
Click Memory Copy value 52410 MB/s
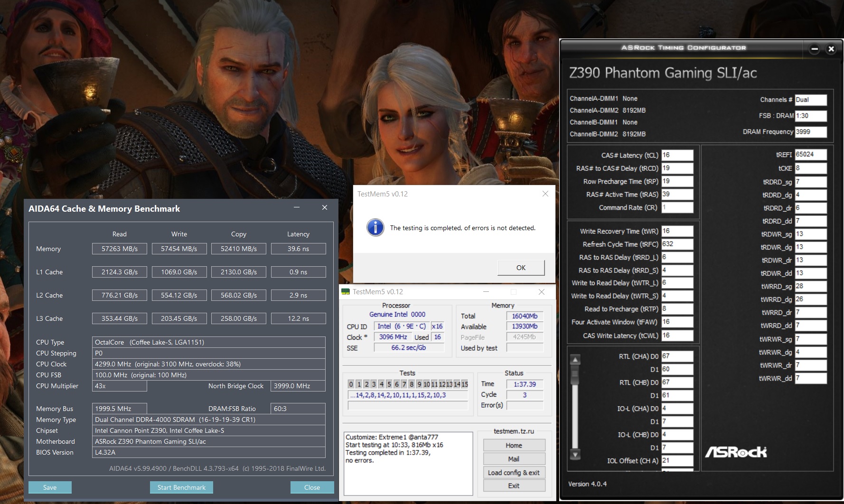tap(239, 249)
